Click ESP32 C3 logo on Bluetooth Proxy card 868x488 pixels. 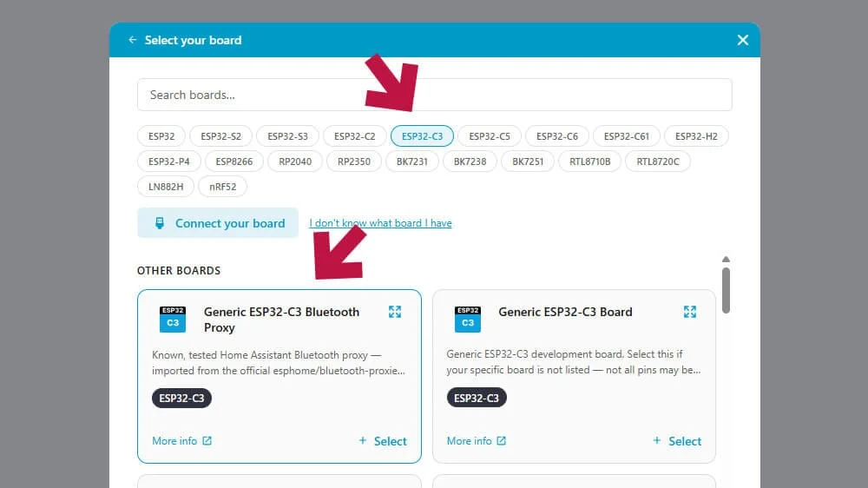pos(173,319)
